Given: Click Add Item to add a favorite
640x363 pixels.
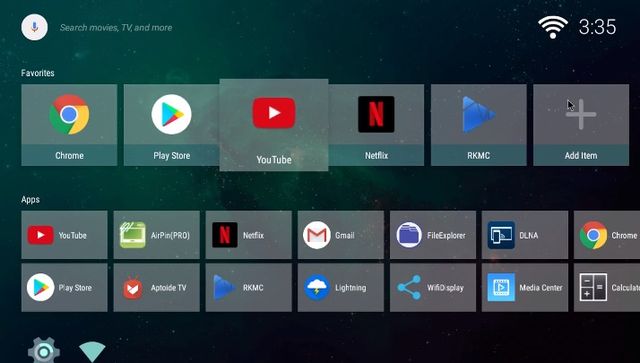Looking at the screenshot, I should click(581, 125).
